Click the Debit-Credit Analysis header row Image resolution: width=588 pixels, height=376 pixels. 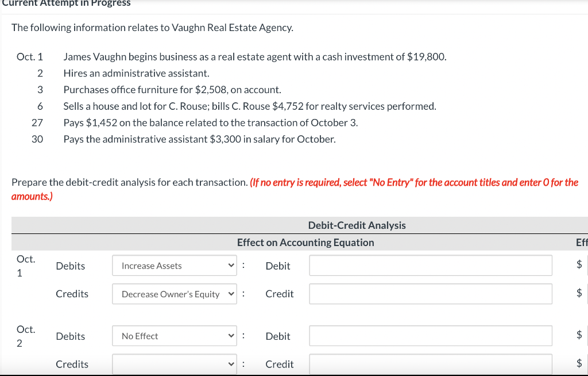(x=357, y=225)
